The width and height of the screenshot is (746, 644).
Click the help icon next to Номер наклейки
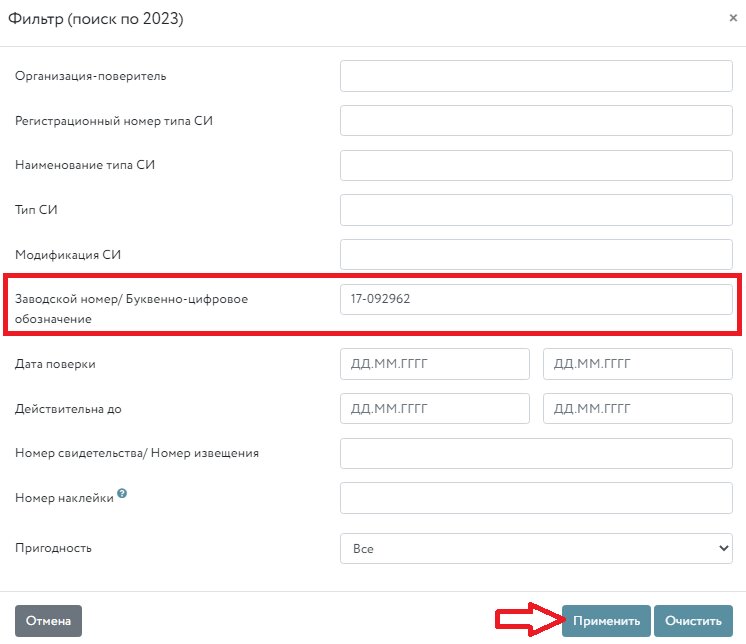pyautogui.click(x=122, y=493)
